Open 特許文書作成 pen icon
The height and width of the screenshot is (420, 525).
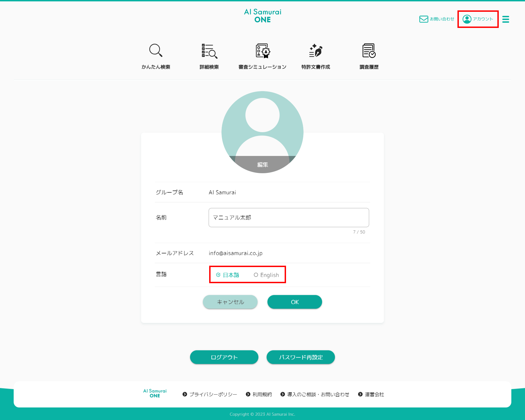[316, 51]
